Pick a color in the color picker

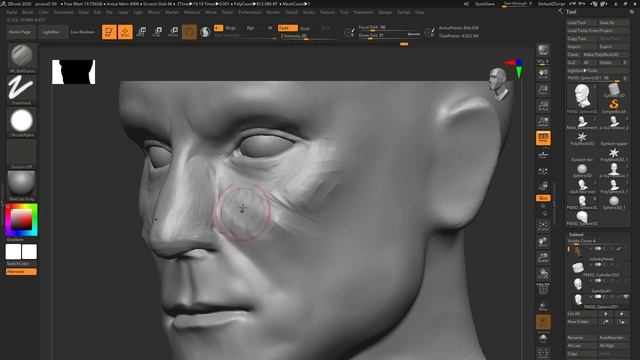tap(21, 220)
